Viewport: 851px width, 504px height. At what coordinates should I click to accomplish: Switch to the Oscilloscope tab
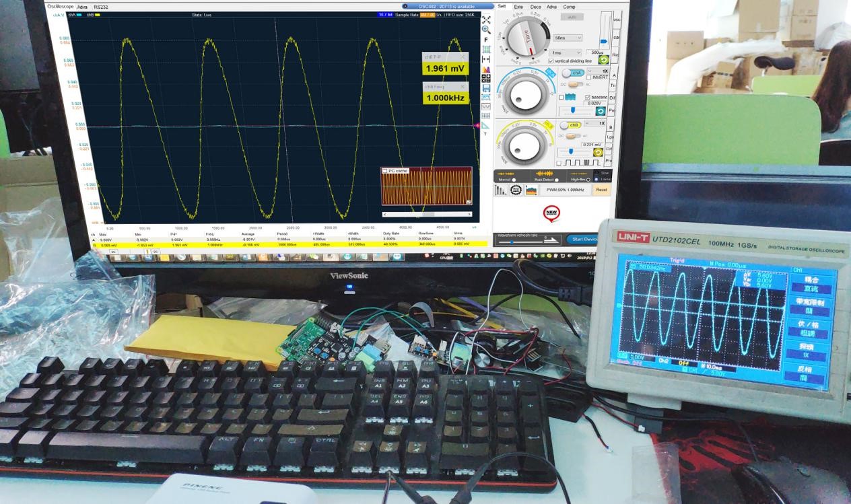click(61, 7)
